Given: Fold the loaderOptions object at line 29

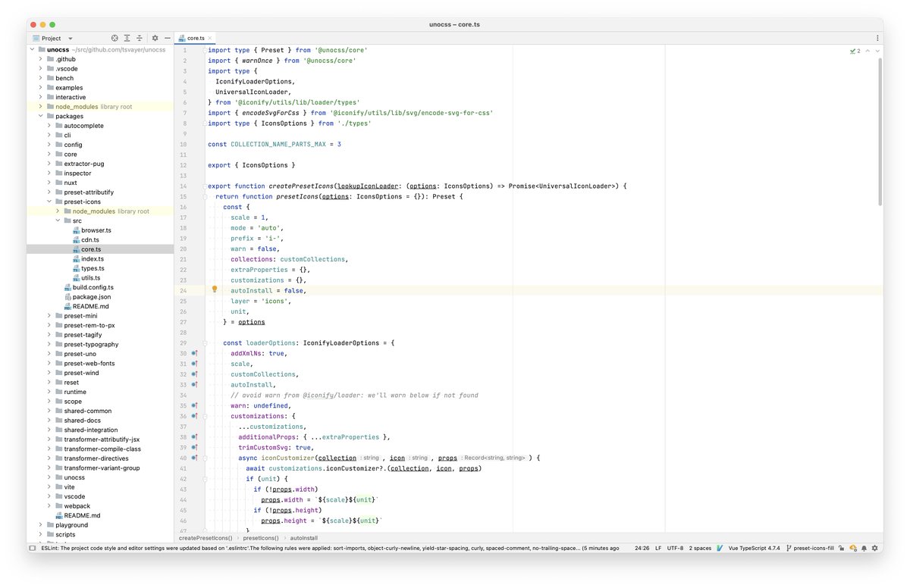Looking at the screenshot, I should click(x=205, y=342).
